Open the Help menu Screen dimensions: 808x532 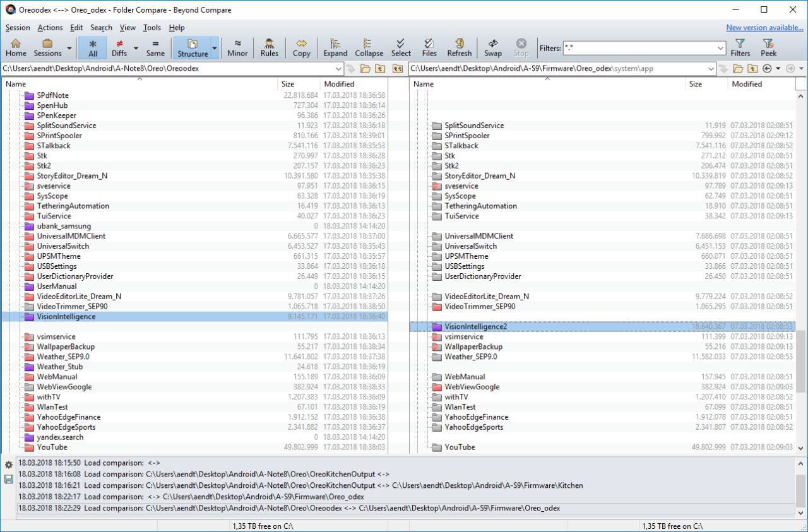pos(177,28)
